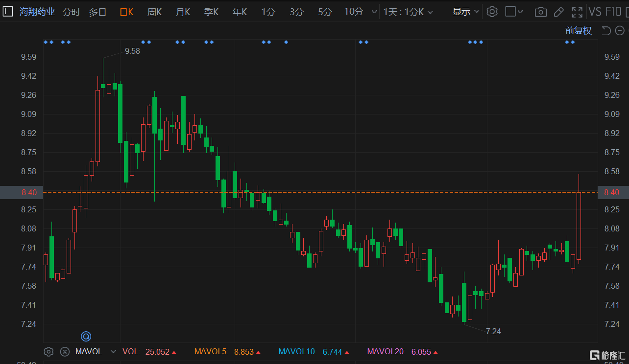629x364 pixels.
Task: Click the panel icon left of 海翔药业
Action: pyautogui.click(x=7, y=12)
